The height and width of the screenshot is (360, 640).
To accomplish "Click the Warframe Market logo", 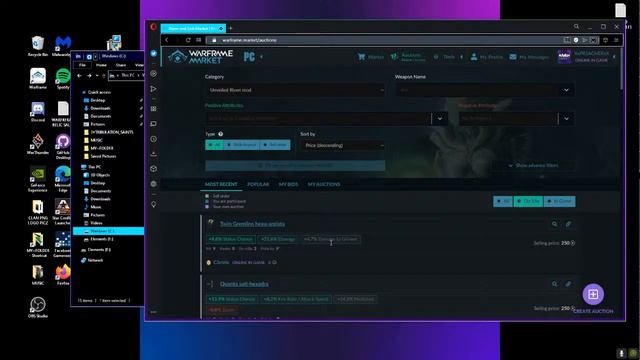I will click(x=200, y=57).
